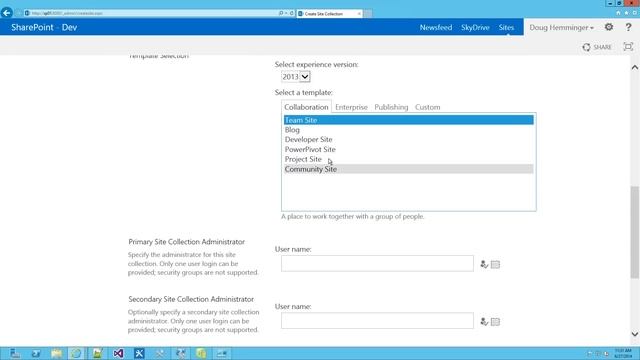The width and height of the screenshot is (640, 360).
Task: Check names for Primary Administrator
Action: click(484, 264)
